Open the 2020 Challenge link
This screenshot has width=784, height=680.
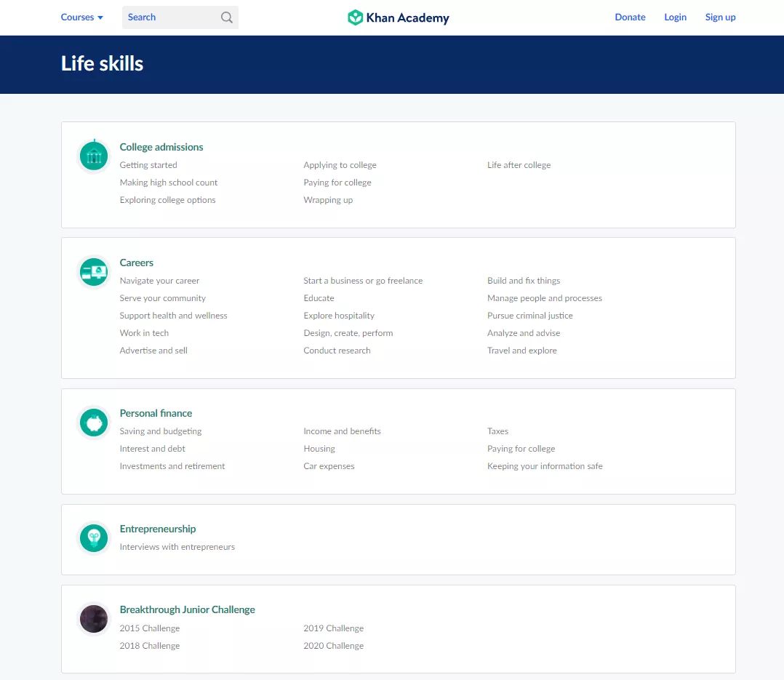[334, 646]
